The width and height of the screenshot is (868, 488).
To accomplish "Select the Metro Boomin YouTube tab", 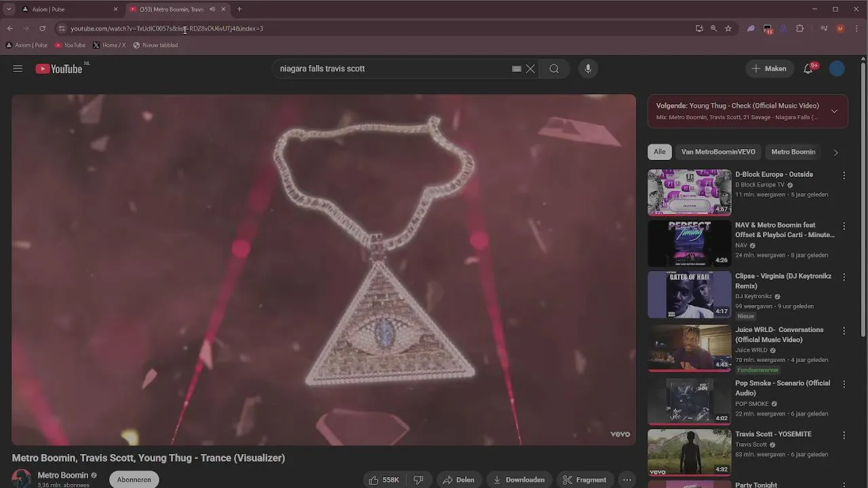I will [x=178, y=9].
